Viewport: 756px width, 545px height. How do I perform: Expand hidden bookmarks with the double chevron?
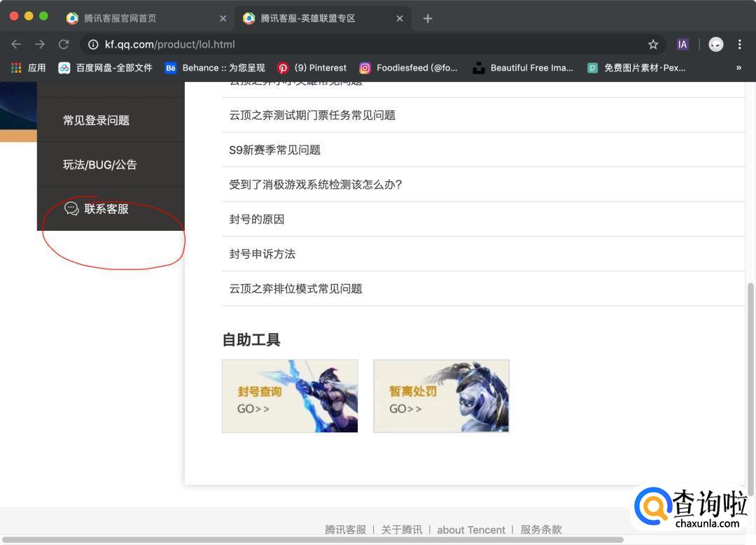click(738, 68)
